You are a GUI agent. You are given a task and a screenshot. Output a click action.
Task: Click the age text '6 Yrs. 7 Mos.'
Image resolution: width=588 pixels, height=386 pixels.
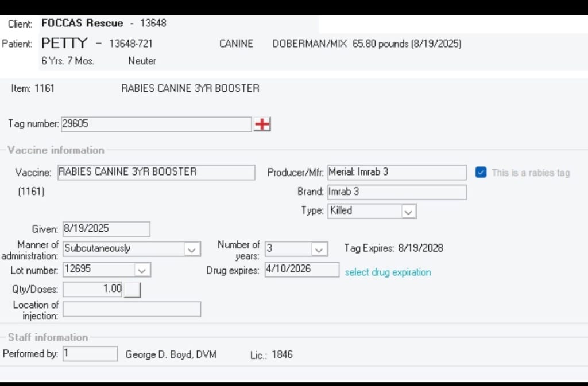pyautogui.click(x=68, y=61)
